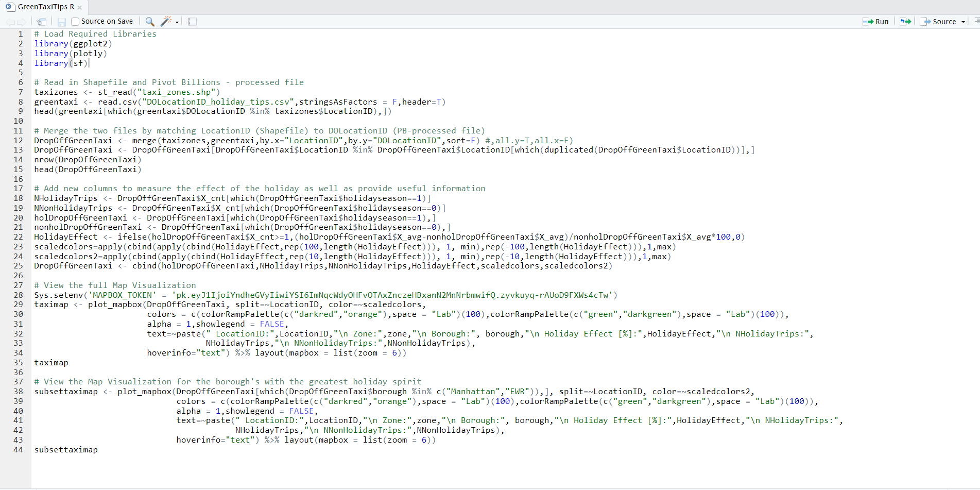Click line number 1 in the gutter

pos(21,34)
